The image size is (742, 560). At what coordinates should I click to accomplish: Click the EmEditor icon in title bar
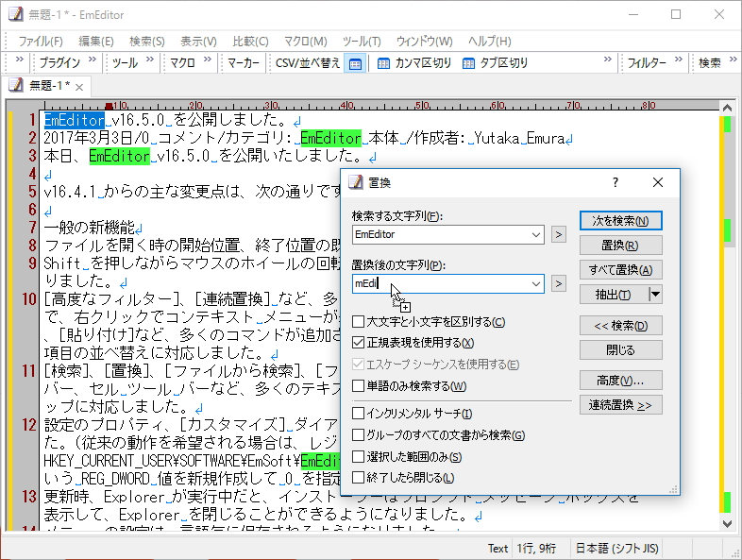pyautogui.click(x=16, y=14)
